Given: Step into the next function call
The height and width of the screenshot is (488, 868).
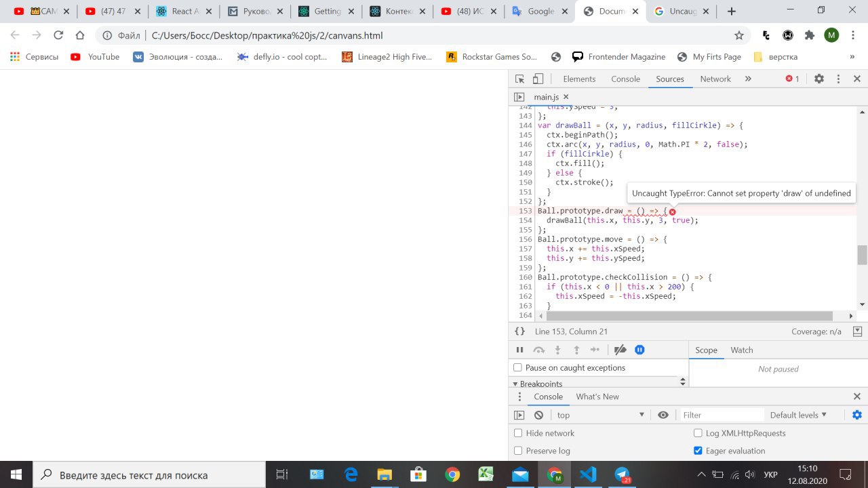Looking at the screenshot, I should pyautogui.click(x=557, y=350).
